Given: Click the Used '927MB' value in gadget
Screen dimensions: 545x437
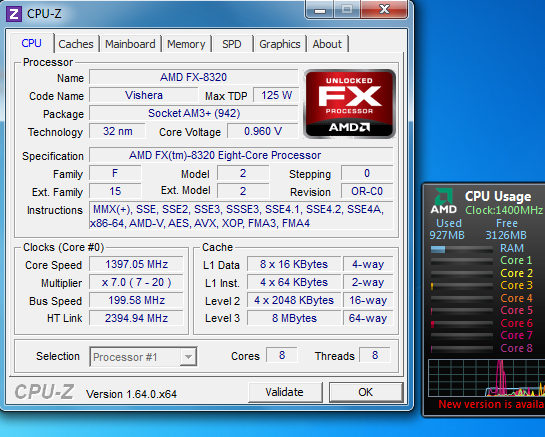Looking at the screenshot, I should click(x=447, y=235).
